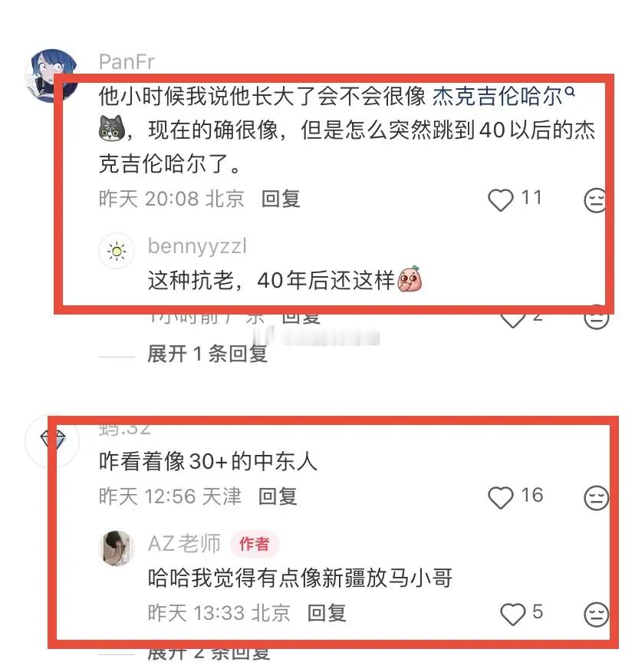Open the AZ老师 username profile
Viewport: 635px width, 672px height.
pos(184,544)
